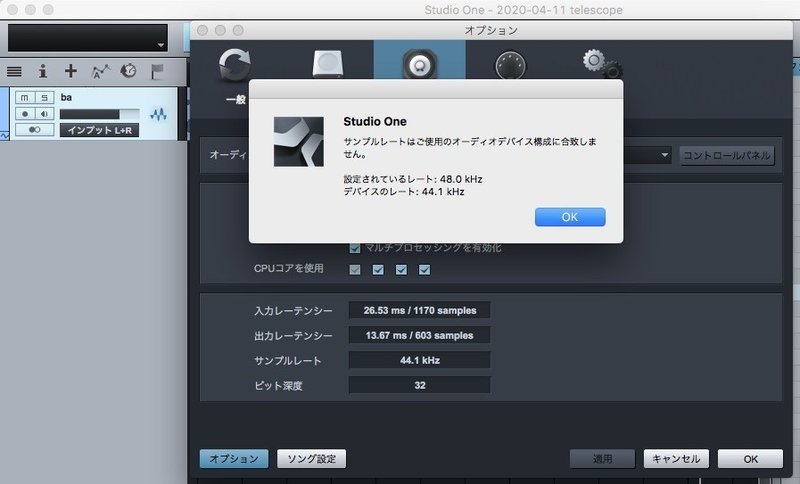Screen dimensions: 800x484
Task: Click the 適用 apply button
Action: (603, 458)
